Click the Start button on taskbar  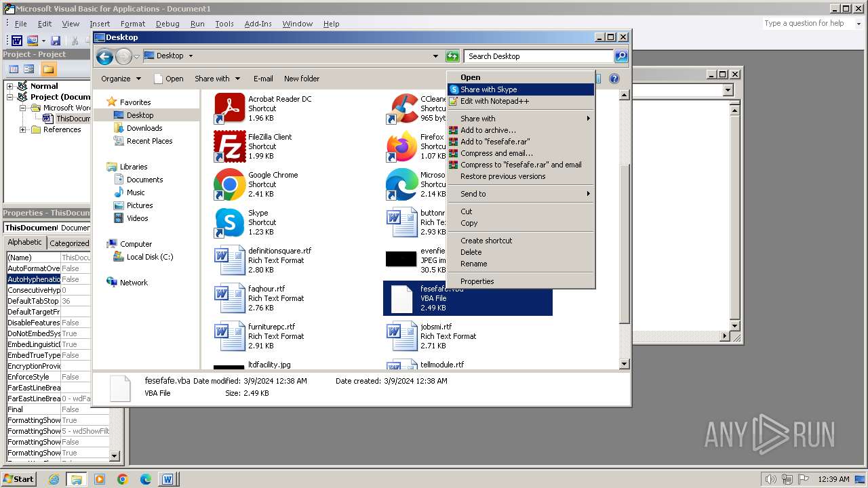click(x=18, y=479)
